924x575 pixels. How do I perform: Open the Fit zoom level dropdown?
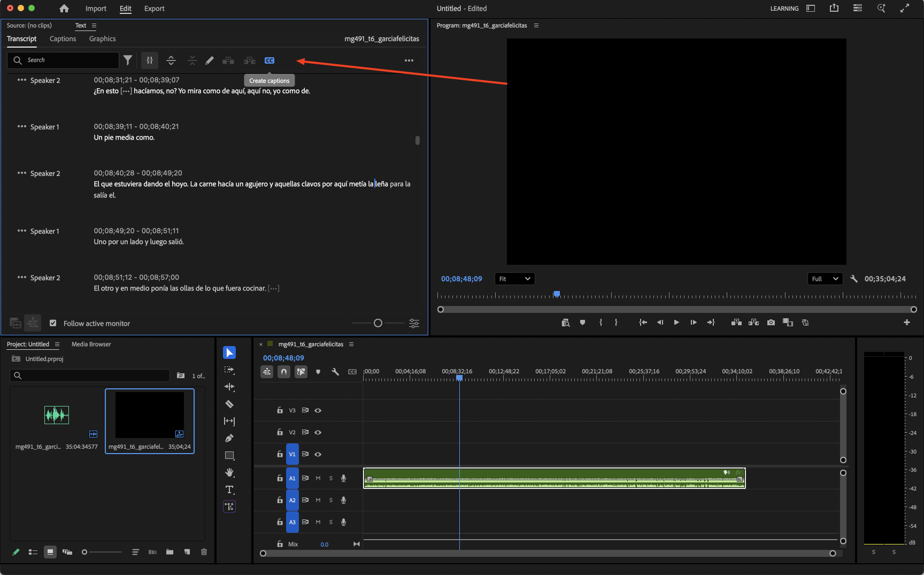coord(514,279)
